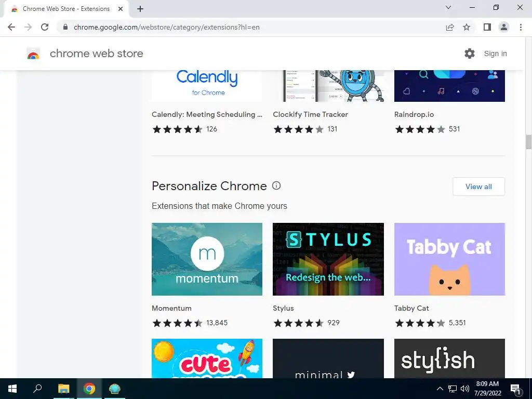Show hidden system tray icons
Image resolution: width=532 pixels, height=399 pixels.
coord(440,389)
